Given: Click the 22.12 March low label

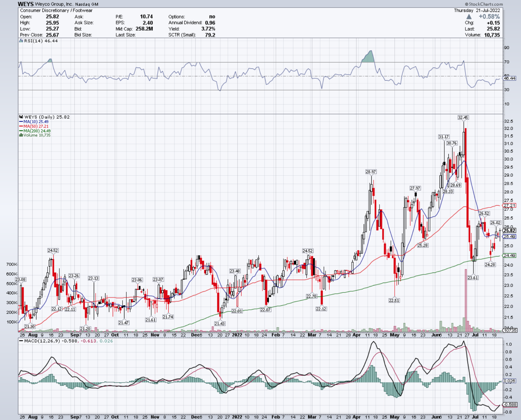Looking at the screenshot, I should point(321,309).
